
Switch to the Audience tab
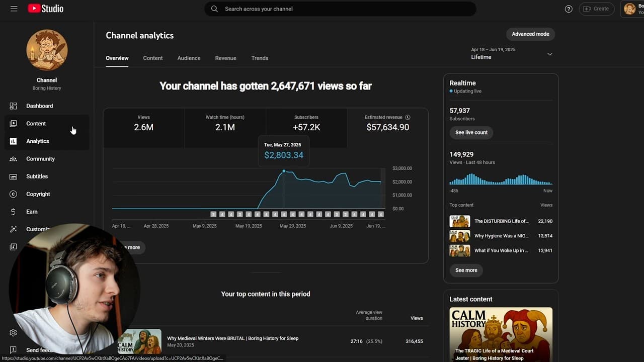point(189,58)
